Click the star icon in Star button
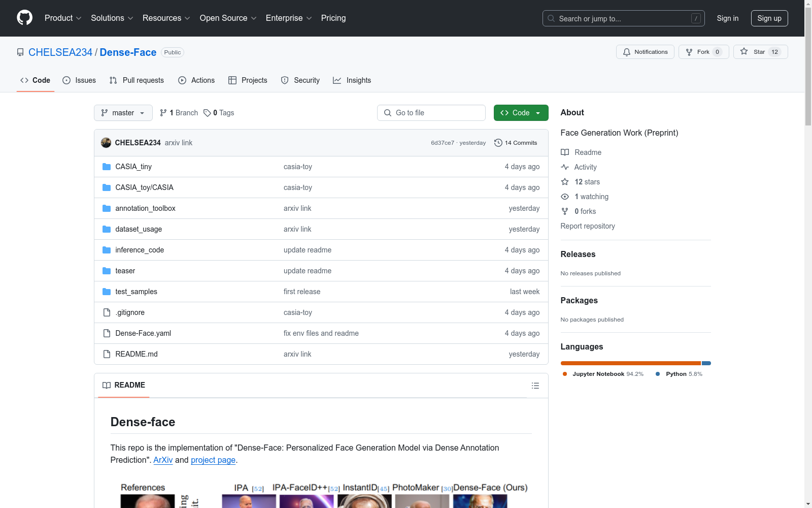Viewport: 812px width, 508px height. 744,51
